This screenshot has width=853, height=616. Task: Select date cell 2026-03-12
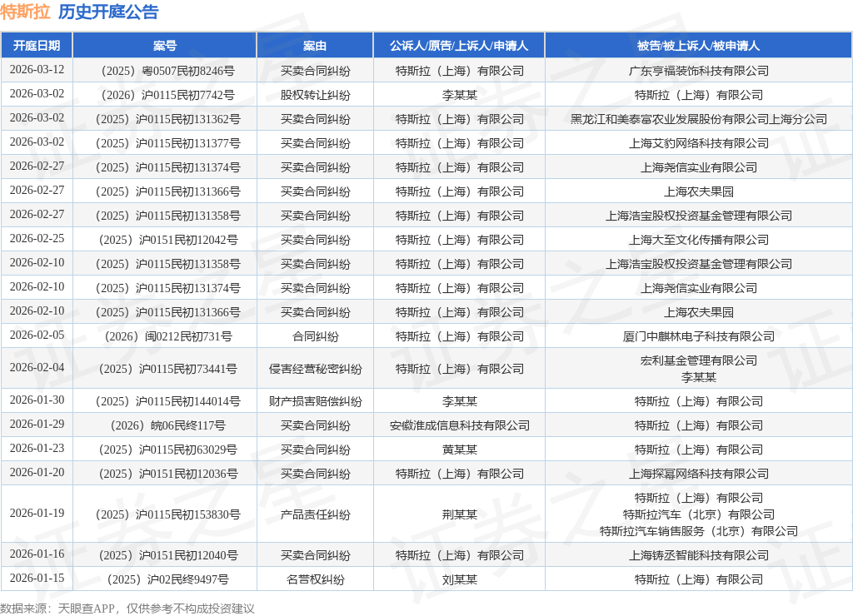click(x=37, y=70)
